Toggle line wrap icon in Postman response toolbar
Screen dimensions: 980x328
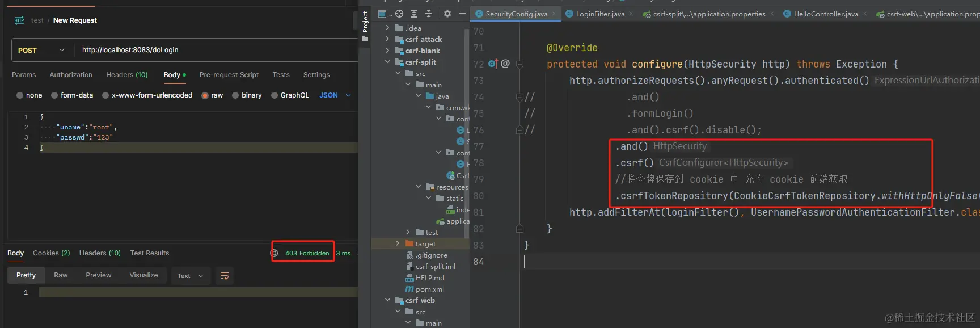click(x=225, y=276)
